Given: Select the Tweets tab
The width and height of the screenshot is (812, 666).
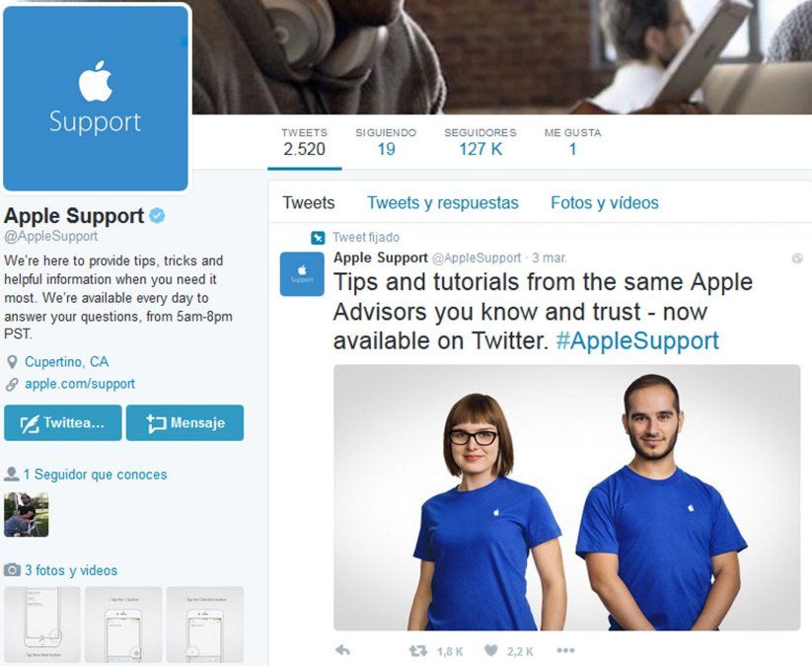Looking at the screenshot, I should (x=309, y=202).
